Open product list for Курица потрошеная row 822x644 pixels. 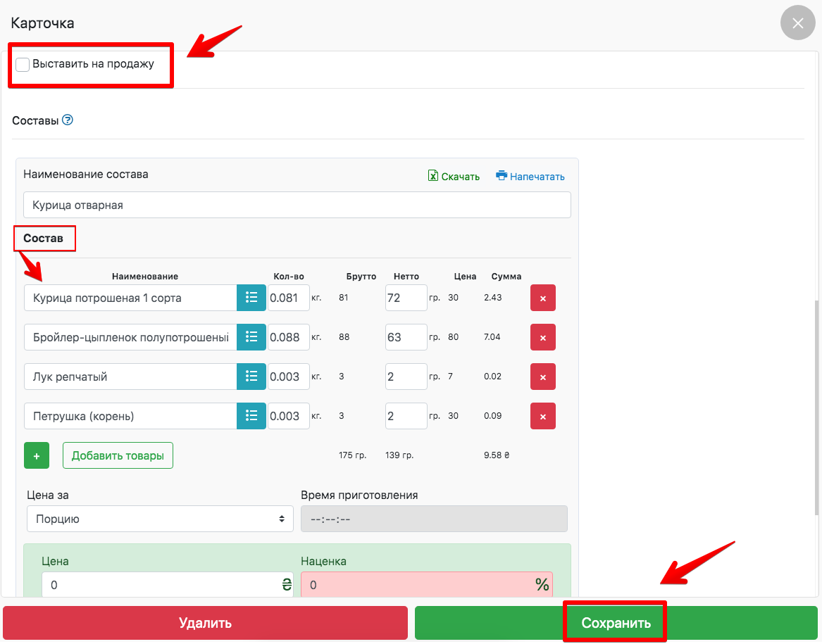(251, 298)
